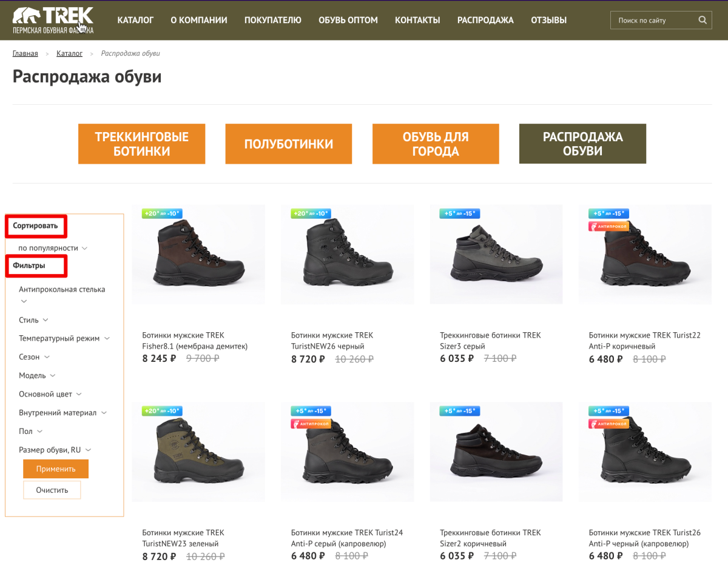Viewport: 728px width, 571px height.
Task: Expand the Стиль filter
Action: (x=33, y=320)
